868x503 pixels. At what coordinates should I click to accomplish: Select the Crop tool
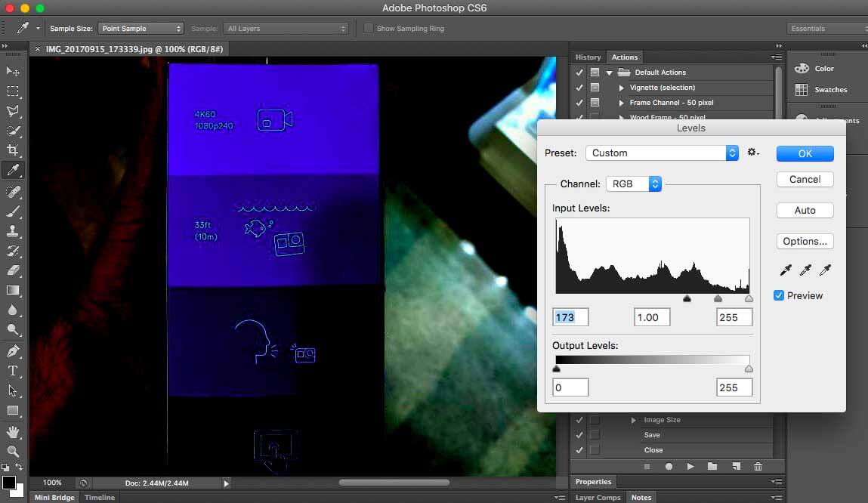[13, 150]
